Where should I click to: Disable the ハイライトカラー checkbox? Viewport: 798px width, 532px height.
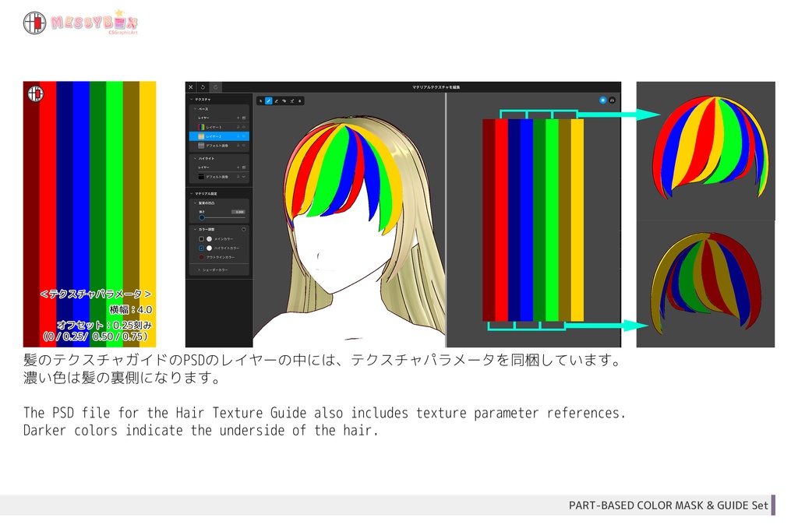(202, 248)
